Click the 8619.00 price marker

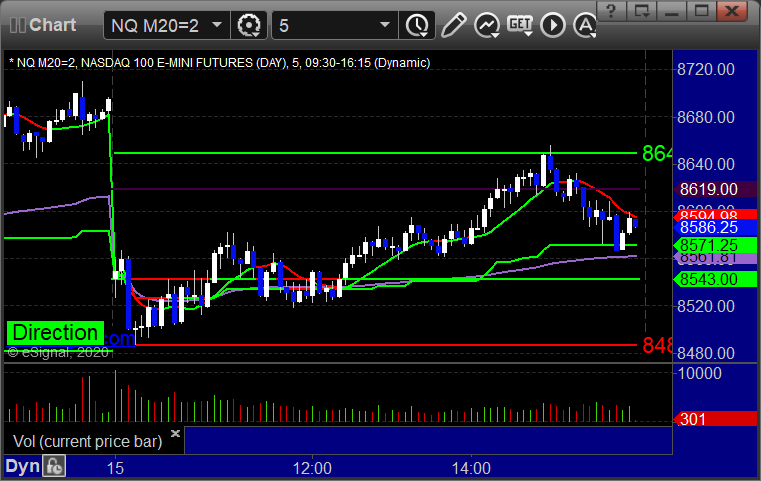(x=714, y=189)
